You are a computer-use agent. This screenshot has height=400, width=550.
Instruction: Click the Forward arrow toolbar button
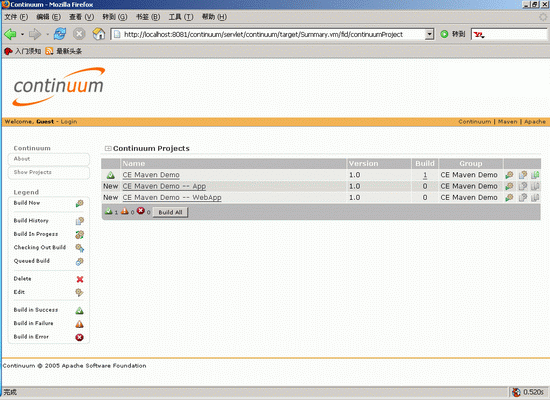(x=35, y=34)
